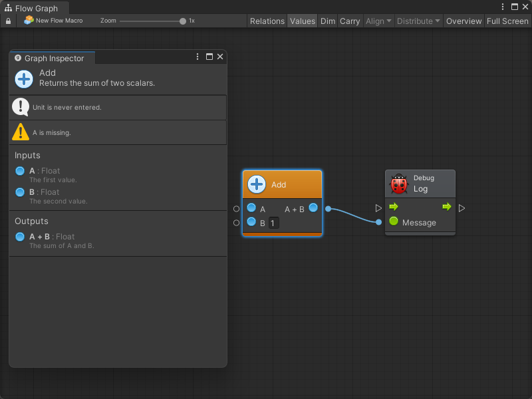
Task: Click the green flow output arrow on Log
Action: click(x=447, y=207)
